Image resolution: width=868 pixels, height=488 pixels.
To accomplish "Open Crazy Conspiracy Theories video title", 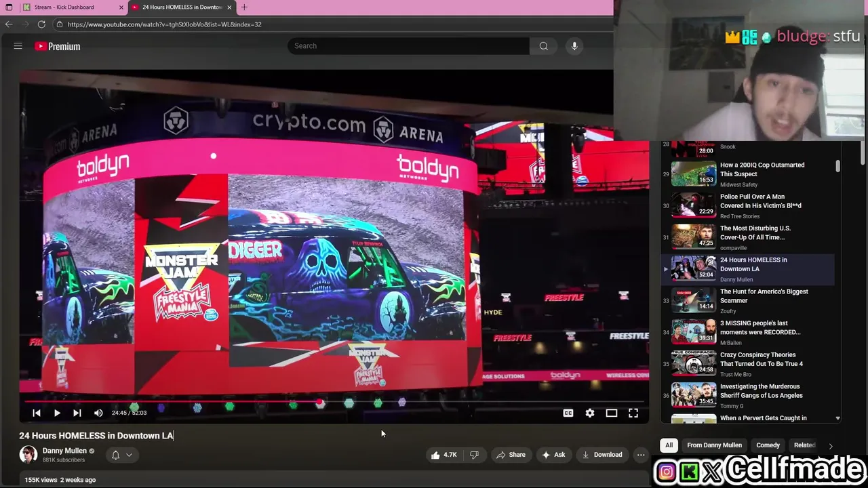I will [x=762, y=359].
